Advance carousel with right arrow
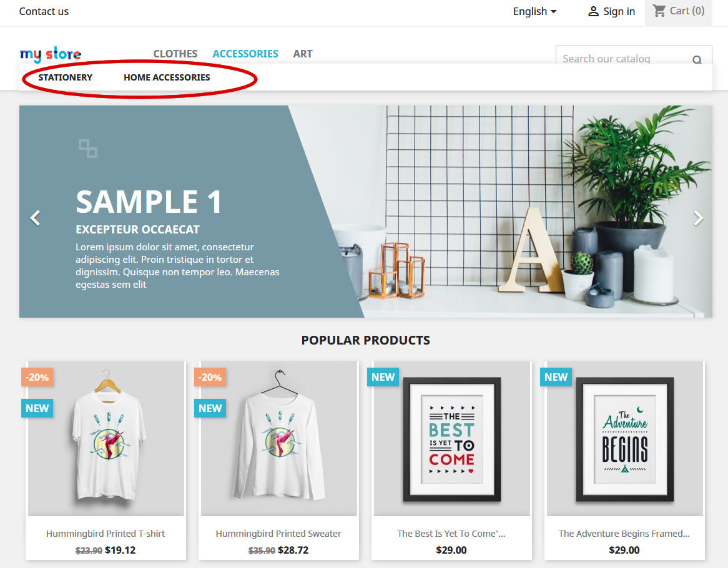 pos(698,218)
